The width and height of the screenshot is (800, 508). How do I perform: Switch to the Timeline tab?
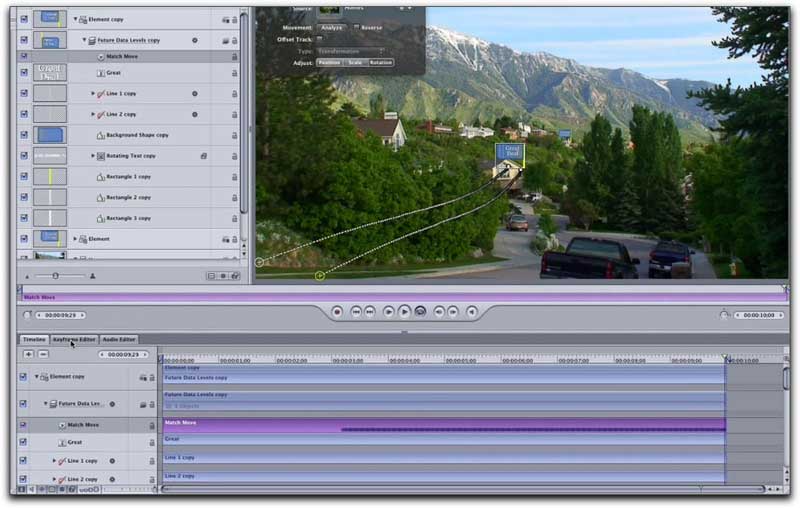tap(34, 340)
